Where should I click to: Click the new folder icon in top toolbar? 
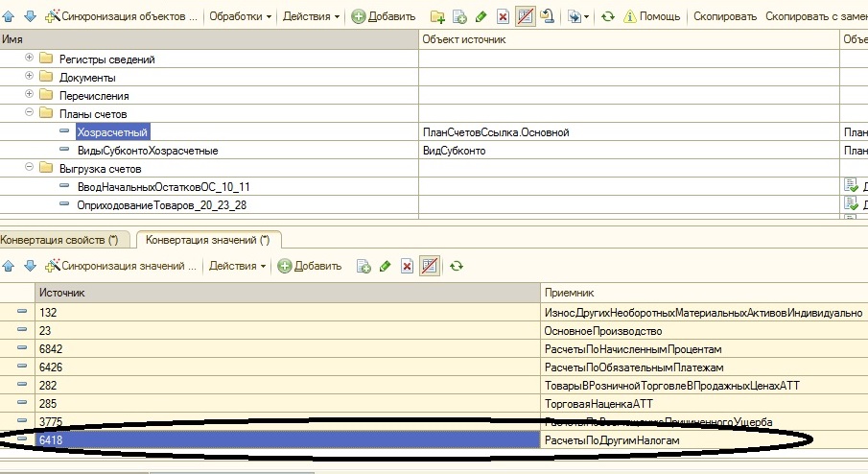point(437,16)
